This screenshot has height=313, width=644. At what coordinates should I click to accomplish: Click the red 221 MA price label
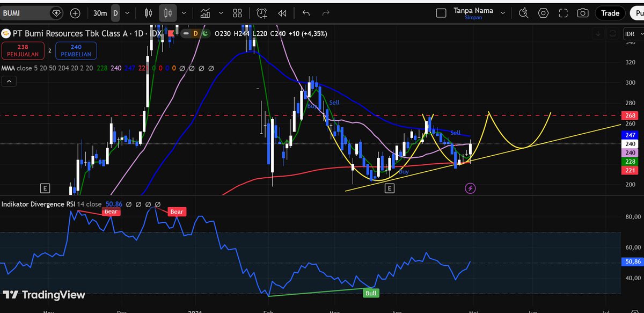631,170
